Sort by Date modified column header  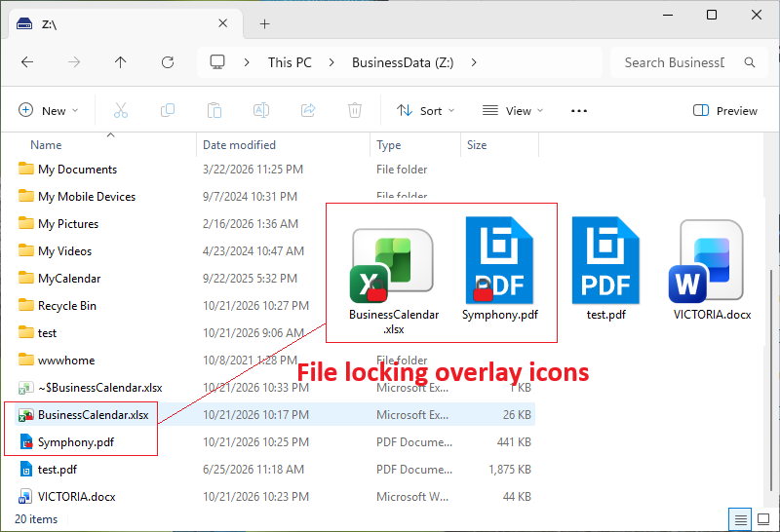239,145
